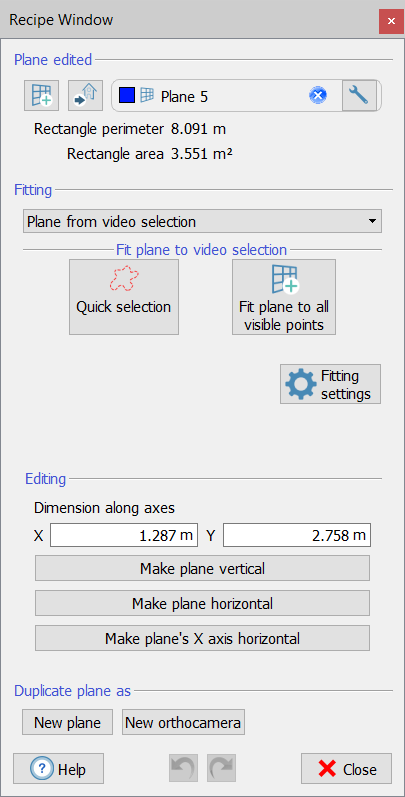Duplicate plane as New orthocamera
Screen dimensions: 405x797
183,722
